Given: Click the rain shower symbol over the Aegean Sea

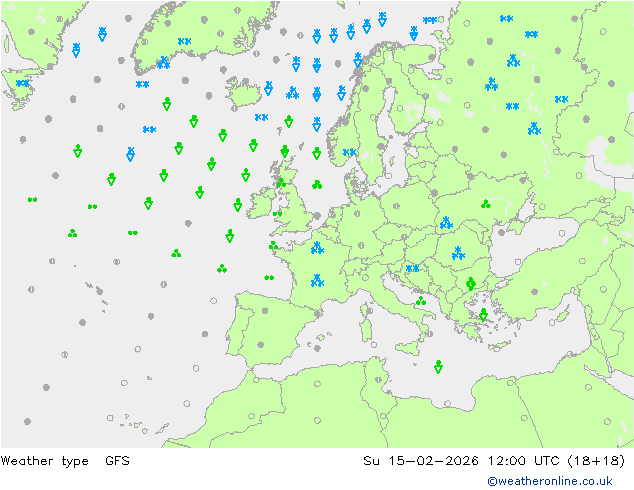Looking at the screenshot, I should (x=483, y=315).
